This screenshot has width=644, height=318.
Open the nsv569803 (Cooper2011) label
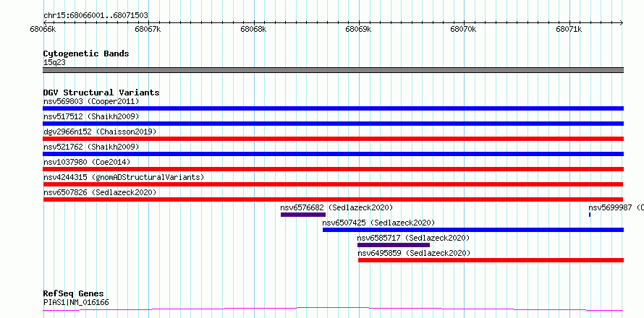pos(91,101)
